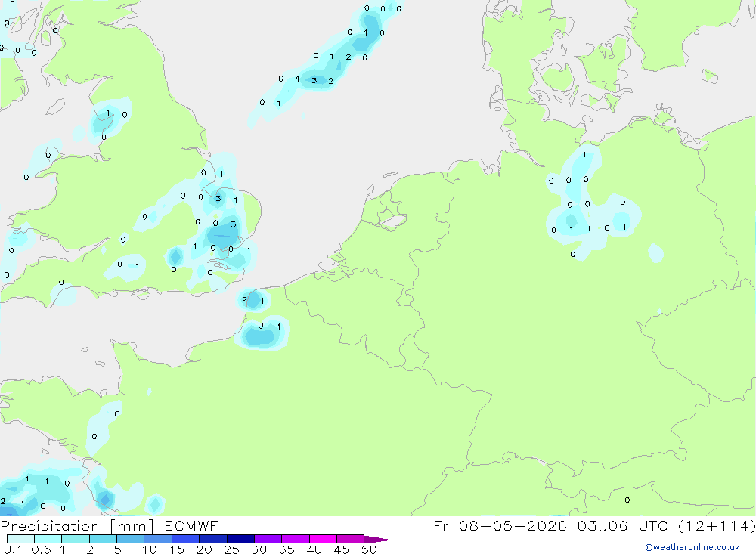Click the "(12+114)" forecast offset text

coord(717,526)
